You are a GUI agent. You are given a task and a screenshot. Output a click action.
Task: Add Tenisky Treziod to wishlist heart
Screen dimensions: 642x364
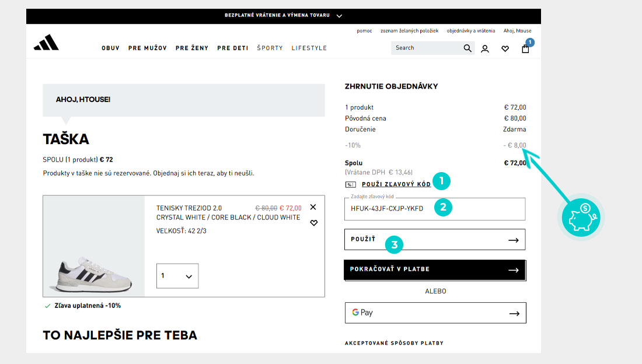313,223
